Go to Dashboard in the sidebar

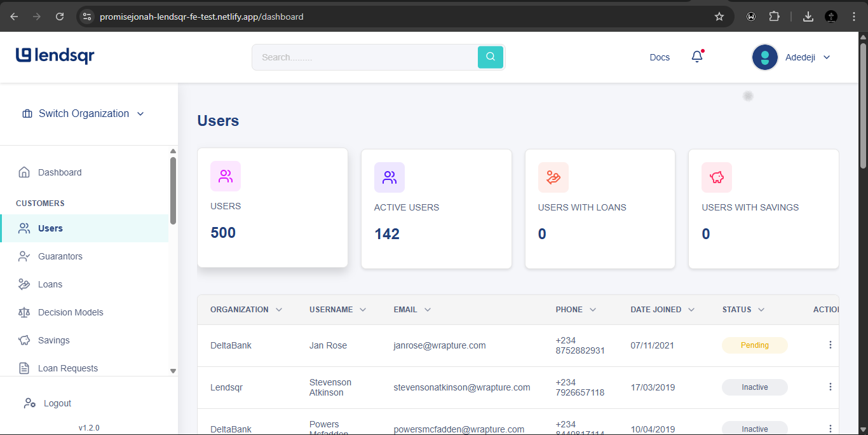coord(60,172)
